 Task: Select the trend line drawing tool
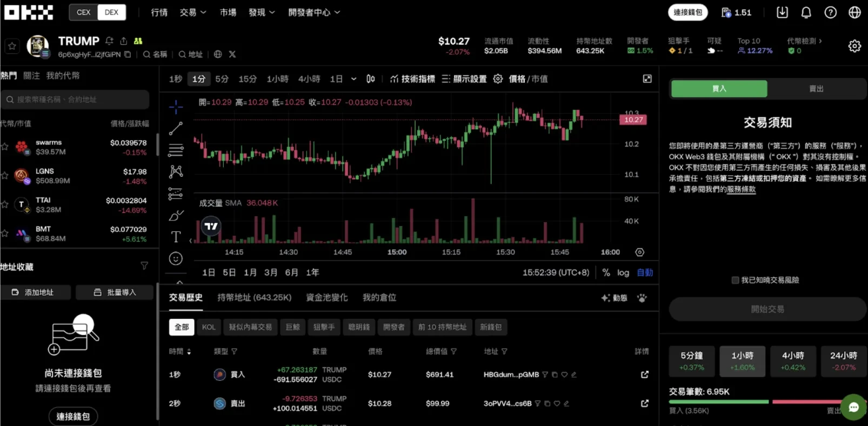[x=176, y=129]
